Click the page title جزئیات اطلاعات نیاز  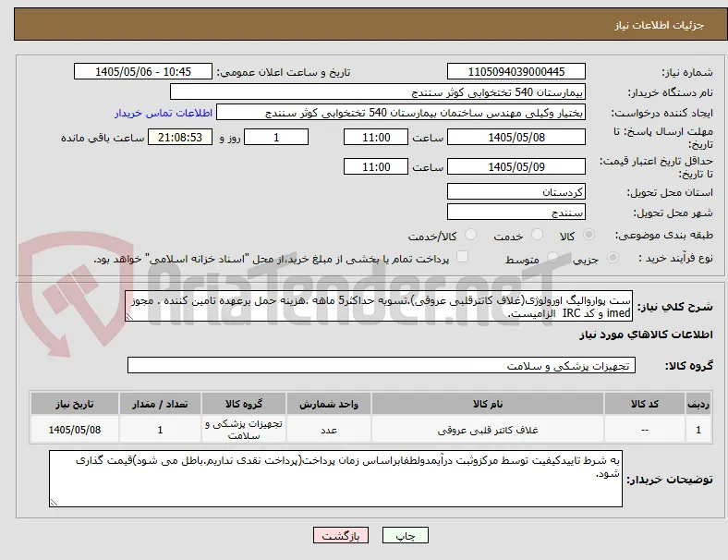660,25
